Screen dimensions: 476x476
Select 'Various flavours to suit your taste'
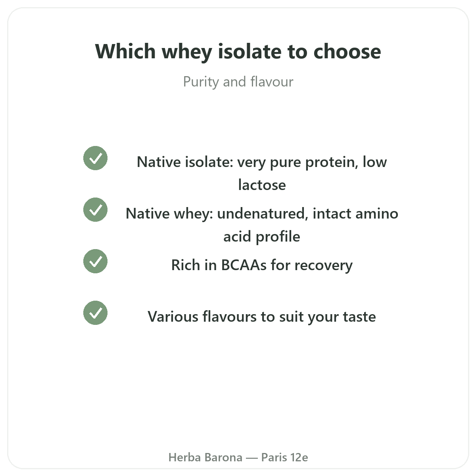point(262,317)
